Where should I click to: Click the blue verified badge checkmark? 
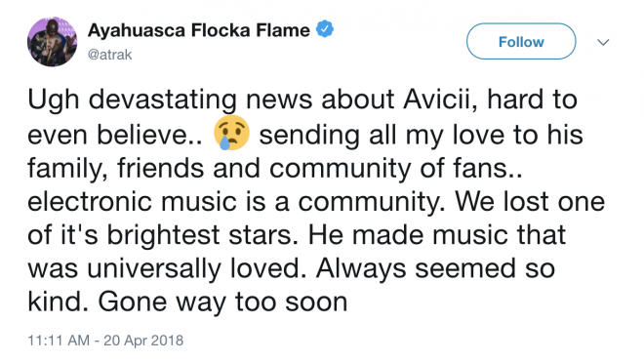(325, 29)
